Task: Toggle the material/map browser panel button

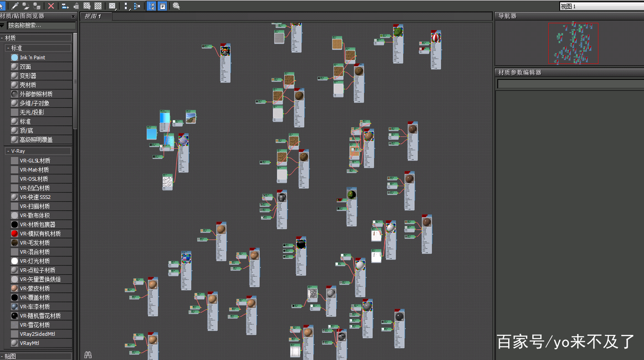Action: pos(152,6)
